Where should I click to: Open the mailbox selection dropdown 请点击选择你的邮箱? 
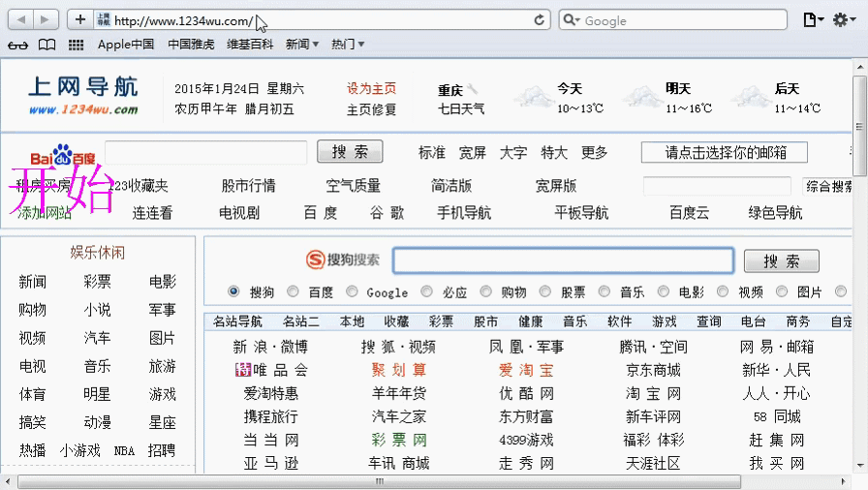tap(724, 153)
